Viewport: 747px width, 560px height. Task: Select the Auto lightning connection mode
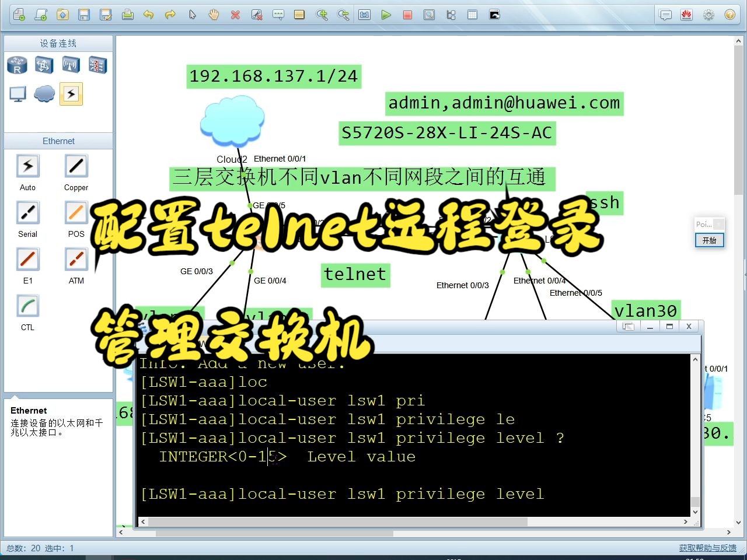27,166
